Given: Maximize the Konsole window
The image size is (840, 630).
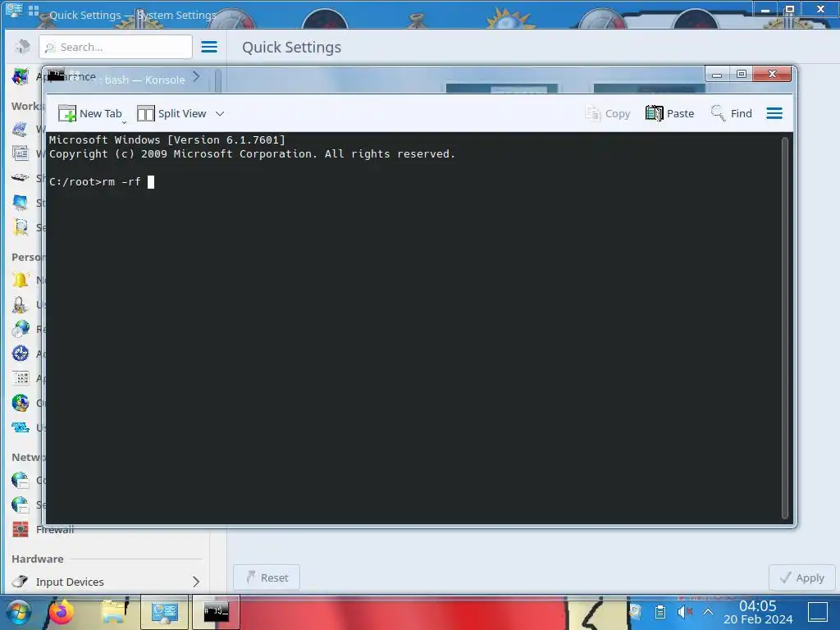Looking at the screenshot, I should coord(742,74).
